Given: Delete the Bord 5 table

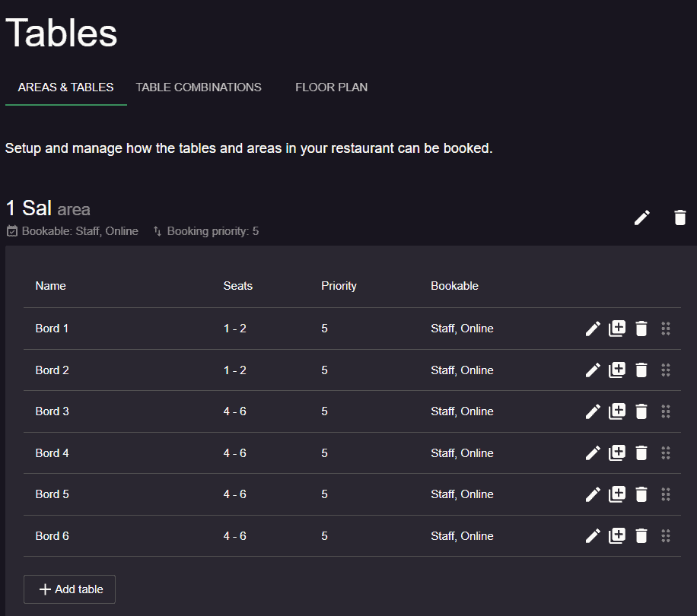Looking at the screenshot, I should pos(641,494).
